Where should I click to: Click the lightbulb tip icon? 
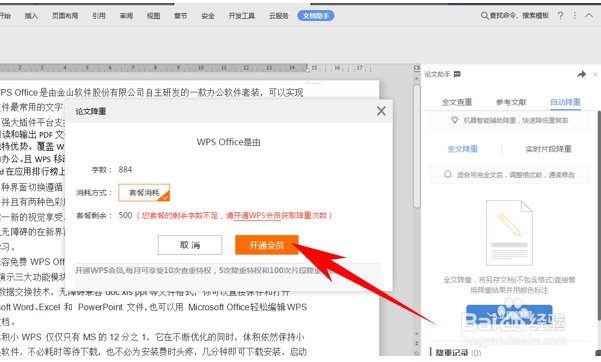coord(455,120)
